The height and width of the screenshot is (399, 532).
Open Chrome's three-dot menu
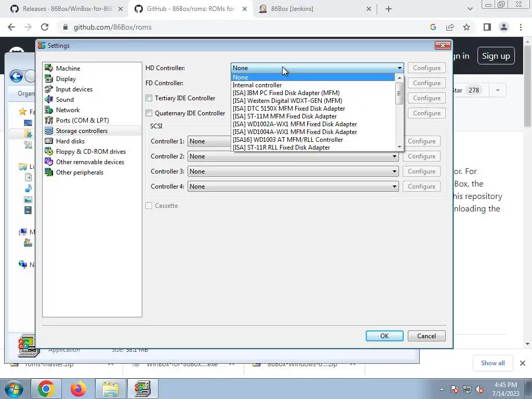point(521,27)
